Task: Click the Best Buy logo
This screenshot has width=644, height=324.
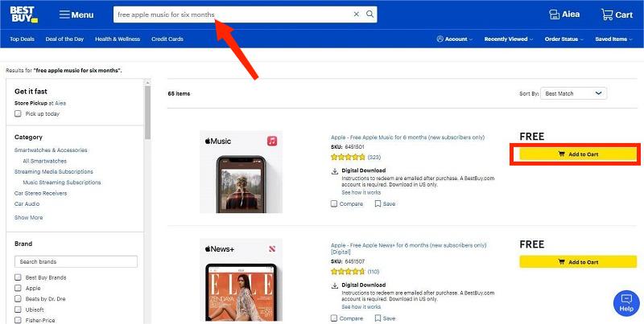Action: click(x=24, y=14)
